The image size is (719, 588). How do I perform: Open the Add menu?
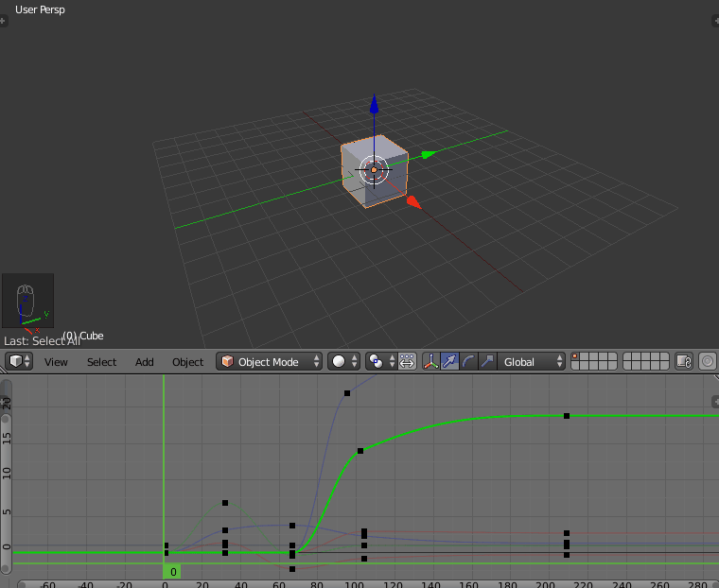(x=144, y=362)
